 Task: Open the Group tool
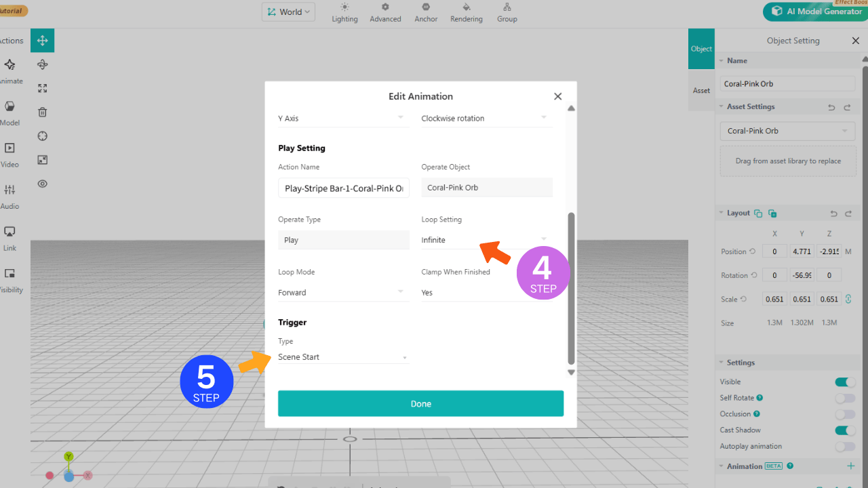coord(507,12)
